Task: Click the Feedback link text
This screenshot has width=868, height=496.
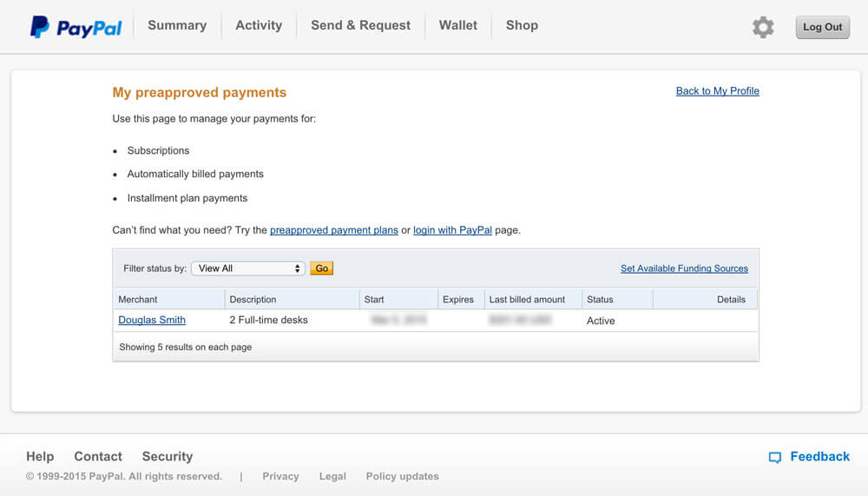Action: point(820,457)
